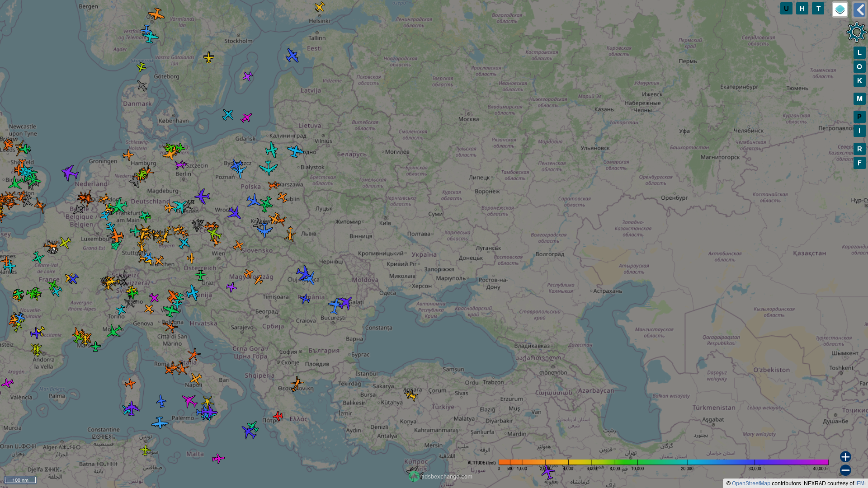Click the R button on the right

(x=859, y=149)
